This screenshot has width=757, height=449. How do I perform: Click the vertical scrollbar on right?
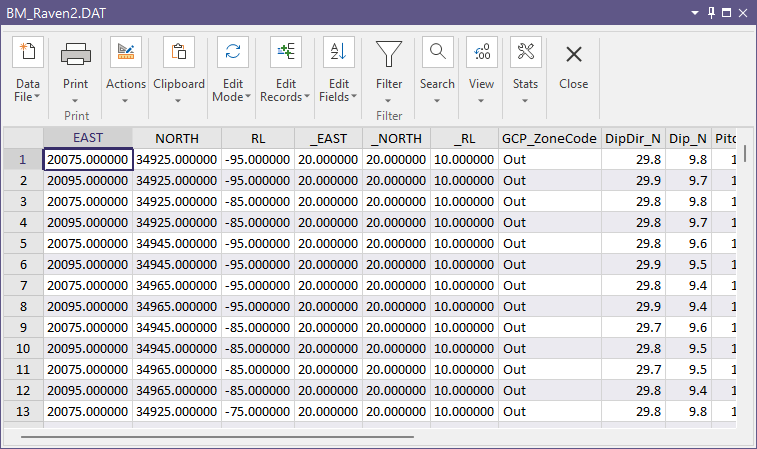coord(745,154)
